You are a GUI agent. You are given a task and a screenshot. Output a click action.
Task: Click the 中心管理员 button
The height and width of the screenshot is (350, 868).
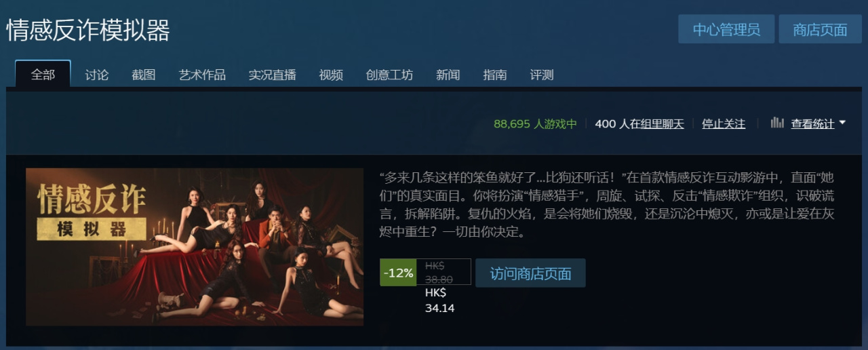(x=726, y=29)
